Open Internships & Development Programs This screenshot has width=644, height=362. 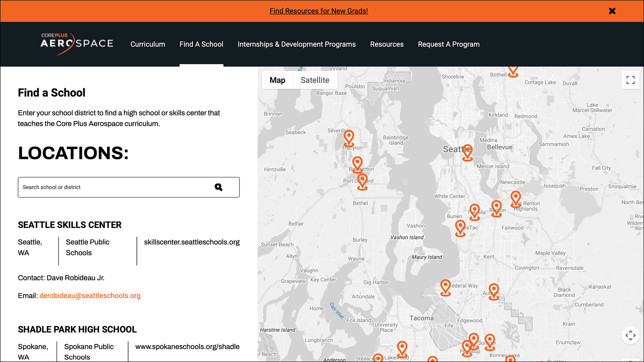pyautogui.click(x=297, y=44)
